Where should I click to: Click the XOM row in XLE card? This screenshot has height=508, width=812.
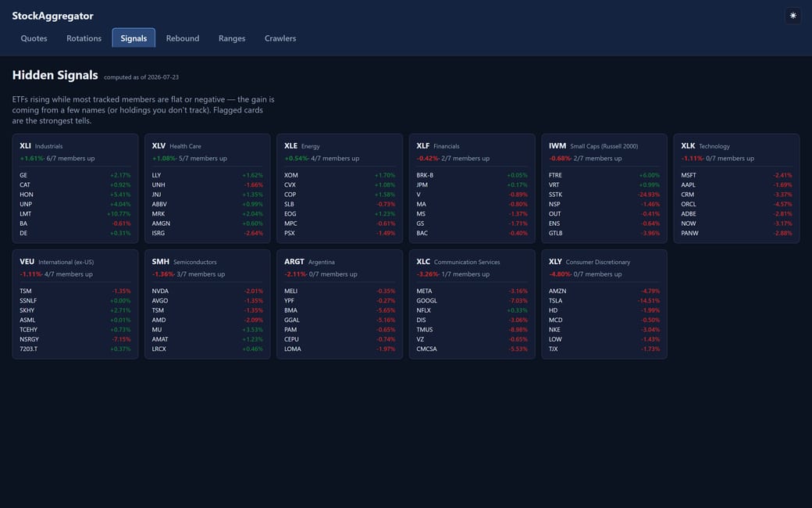[x=339, y=175]
